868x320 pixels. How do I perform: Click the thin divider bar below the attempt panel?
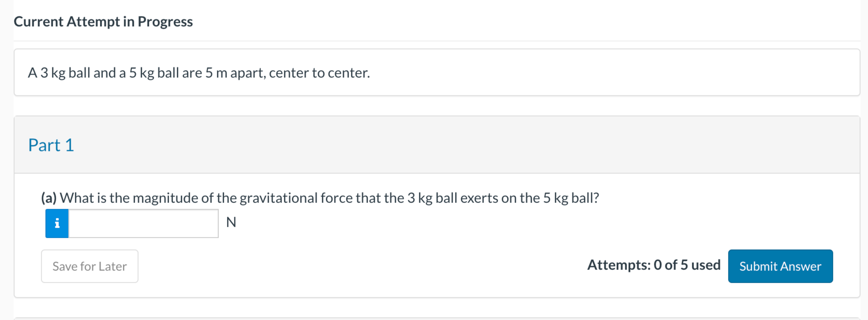pos(434,318)
